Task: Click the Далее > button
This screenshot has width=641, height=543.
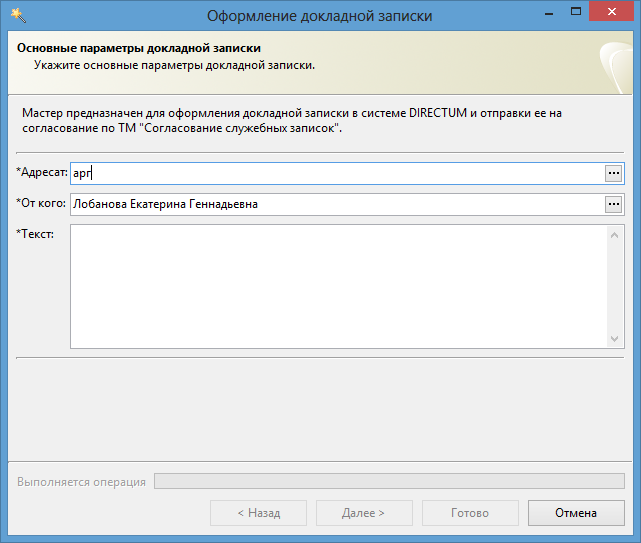Action: coord(364,513)
